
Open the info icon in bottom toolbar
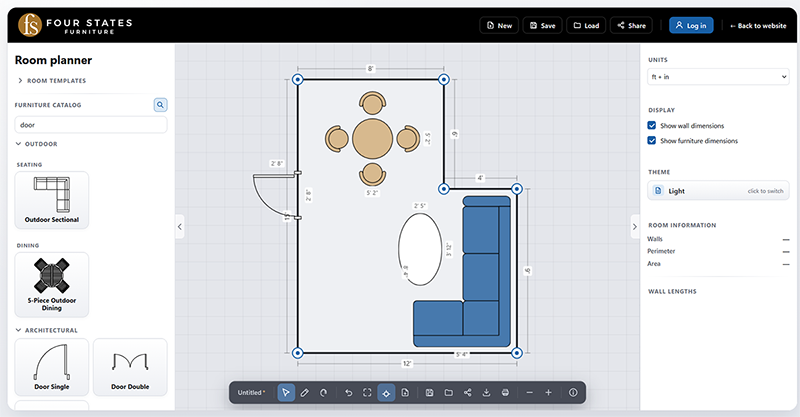pyautogui.click(x=573, y=393)
